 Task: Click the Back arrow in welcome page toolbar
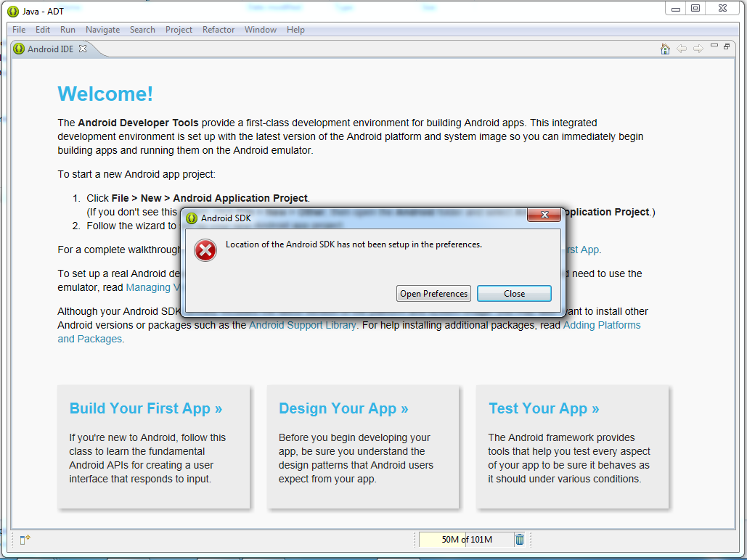tap(682, 49)
